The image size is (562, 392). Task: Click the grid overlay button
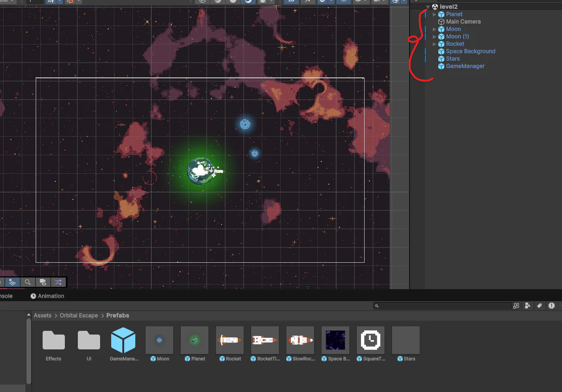pyautogui.click(x=13, y=282)
